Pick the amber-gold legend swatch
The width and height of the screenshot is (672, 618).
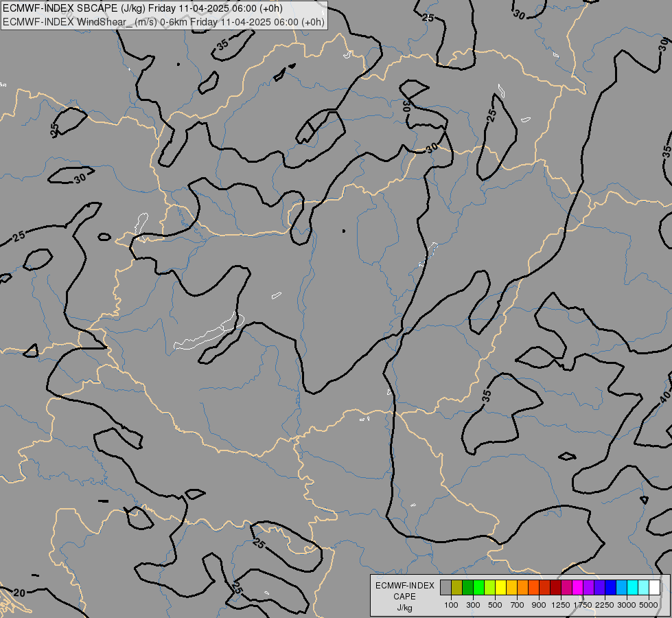[x=511, y=587]
